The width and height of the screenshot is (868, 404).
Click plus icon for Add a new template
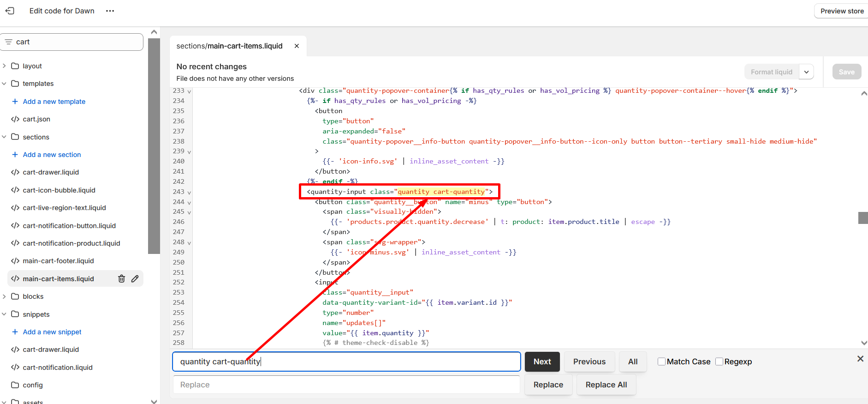click(x=15, y=101)
